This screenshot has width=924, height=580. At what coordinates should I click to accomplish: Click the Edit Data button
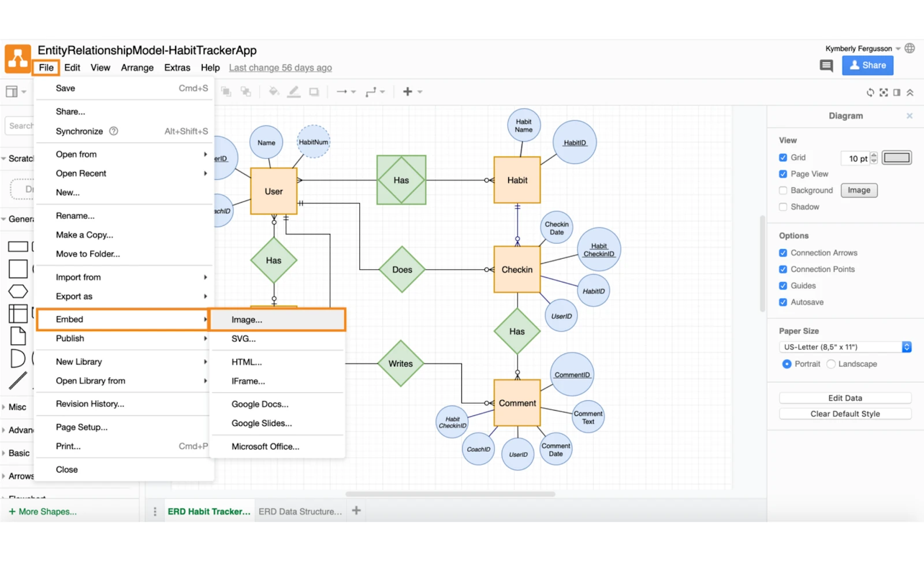[845, 398]
